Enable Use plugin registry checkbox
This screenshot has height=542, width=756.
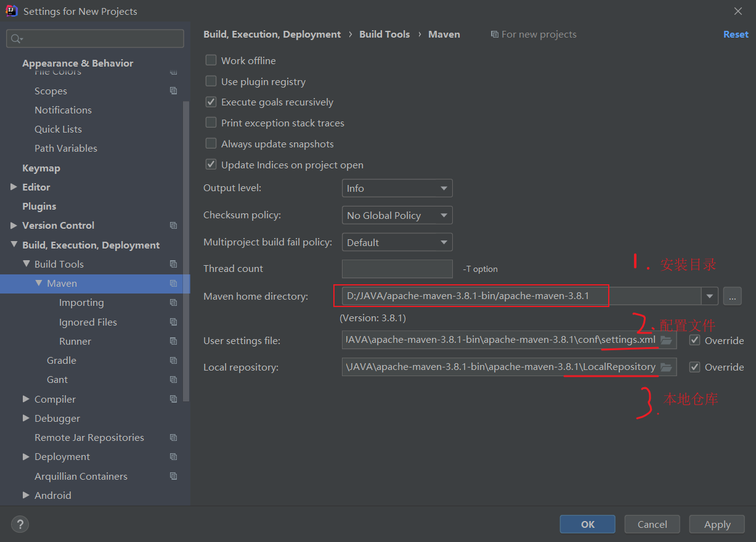(x=211, y=81)
